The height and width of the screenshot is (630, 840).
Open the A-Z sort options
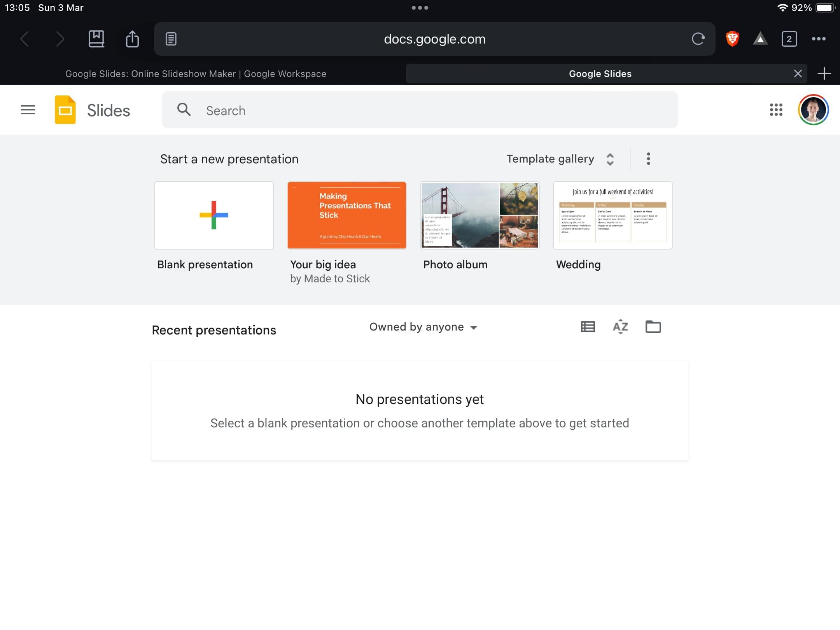pyautogui.click(x=620, y=327)
